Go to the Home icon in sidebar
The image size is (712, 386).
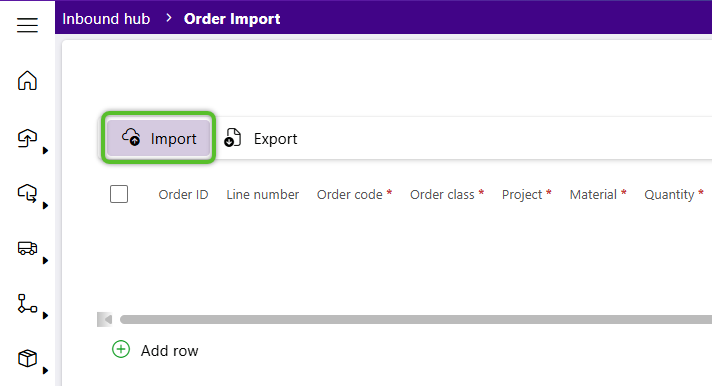27,80
